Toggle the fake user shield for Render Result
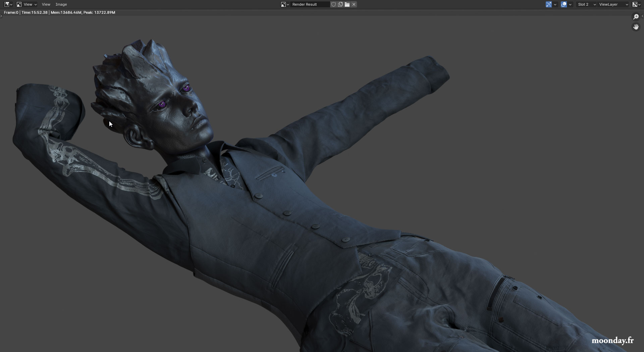 (333, 4)
